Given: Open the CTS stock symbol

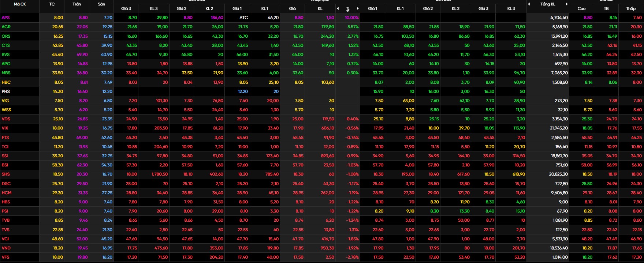Looking at the screenshot, I should pos(5,45).
